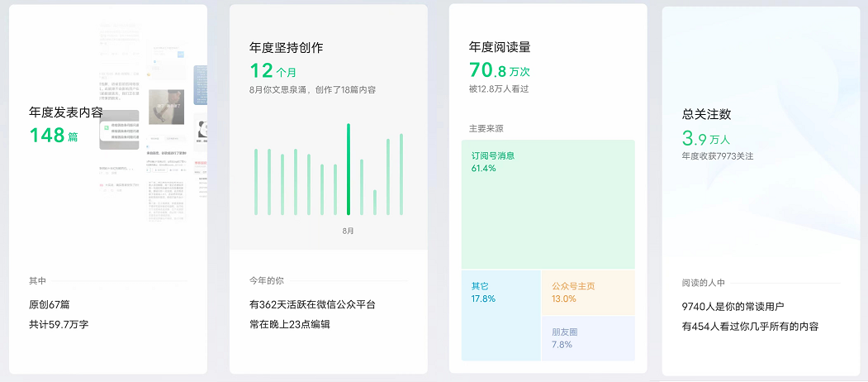The height and width of the screenshot is (382, 868).
Task: Click the '其中' section label
Action: click(x=38, y=281)
